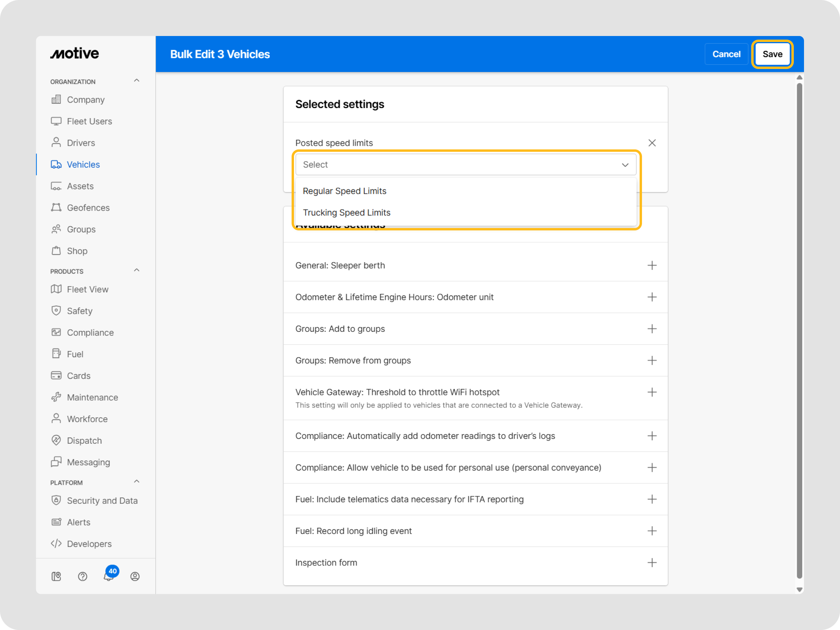Open the user profile icon in sidebar footer
Image resolution: width=840 pixels, height=630 pixels.
point(135,577)
